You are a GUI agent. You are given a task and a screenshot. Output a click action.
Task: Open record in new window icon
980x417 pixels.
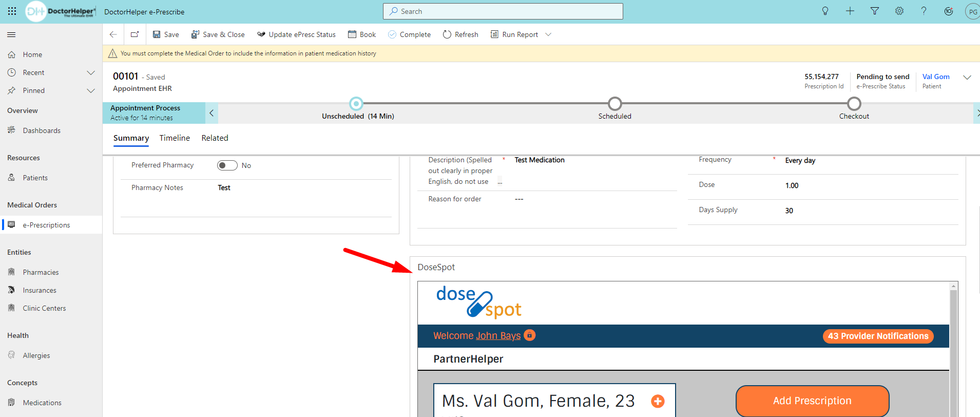pos(134,34)
